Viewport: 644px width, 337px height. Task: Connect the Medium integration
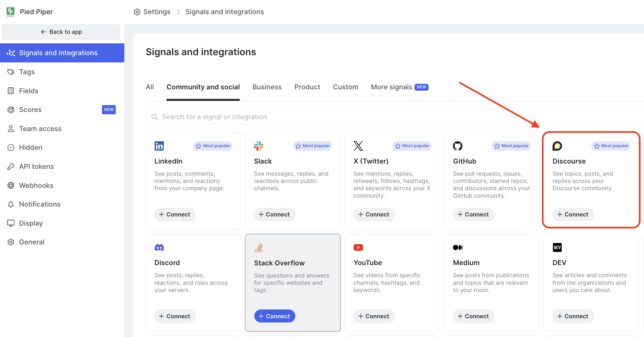[473, 316]
